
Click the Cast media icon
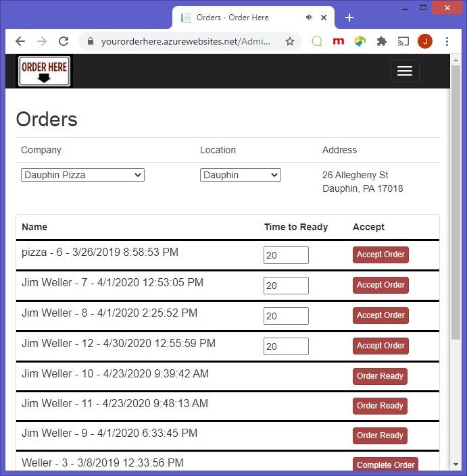click(403, 41)
